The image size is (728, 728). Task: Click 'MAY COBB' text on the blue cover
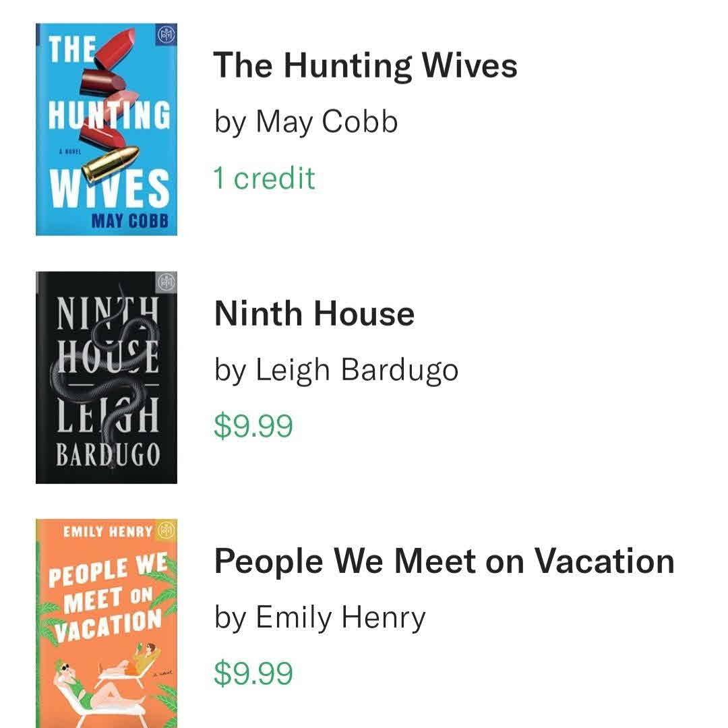pyautogui.click(x=129, y=221)
